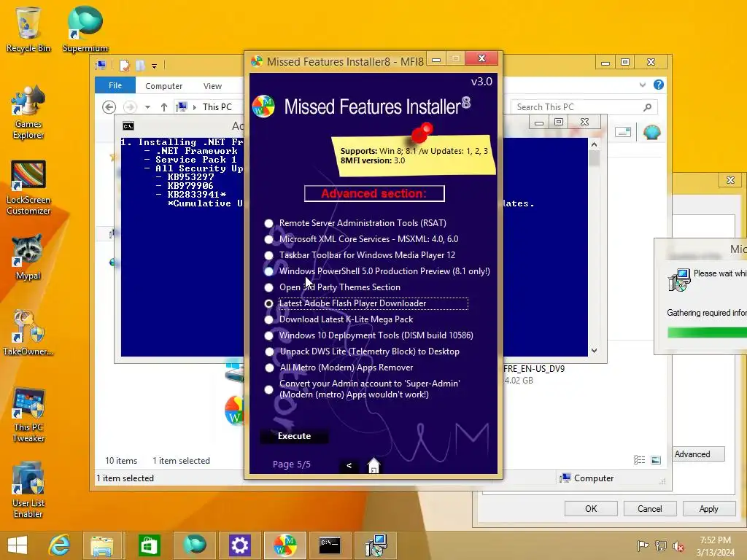Choose Taskbar Toolbar for Windows Media Player 12
The height and width of the screenshot is (560, 747).
[x=268, y=255]
